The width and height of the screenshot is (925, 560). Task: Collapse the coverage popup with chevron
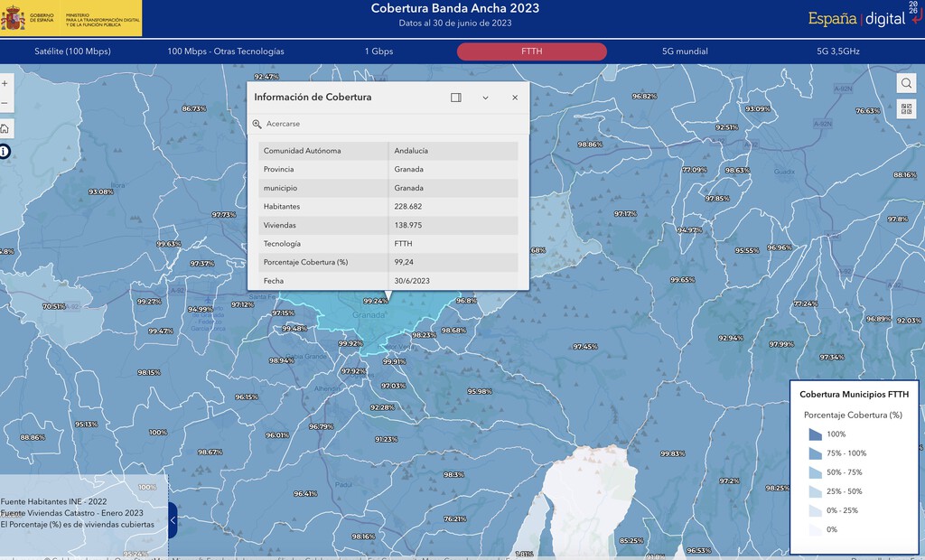[x=485, y=98]
